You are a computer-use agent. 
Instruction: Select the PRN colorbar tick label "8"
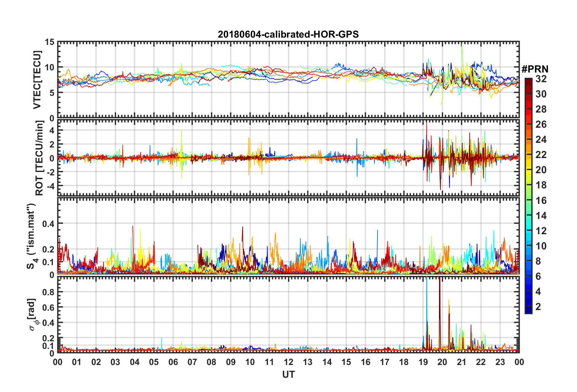click(538, 261)
